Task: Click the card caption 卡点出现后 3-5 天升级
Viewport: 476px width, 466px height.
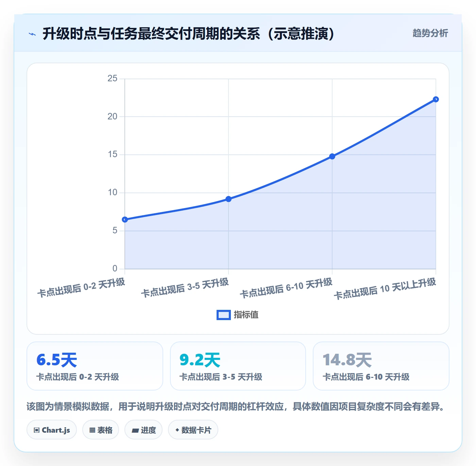Action: coord(221,377)
